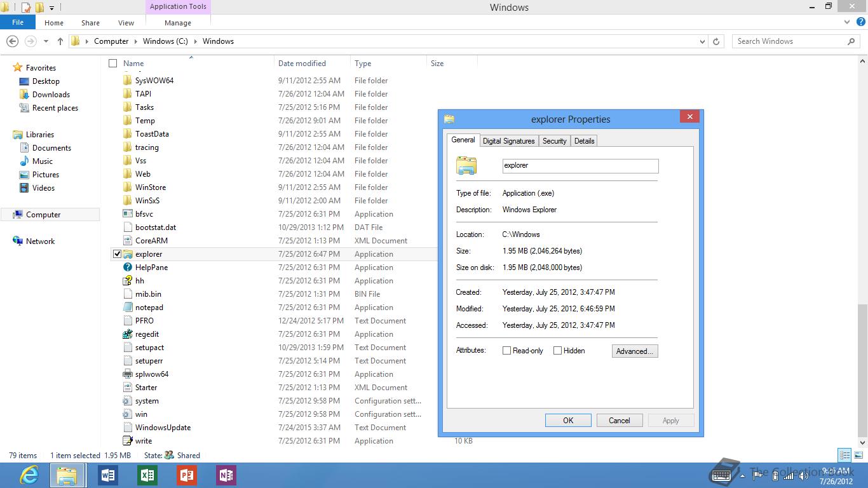Open OneNote from the taskbar

226,475
